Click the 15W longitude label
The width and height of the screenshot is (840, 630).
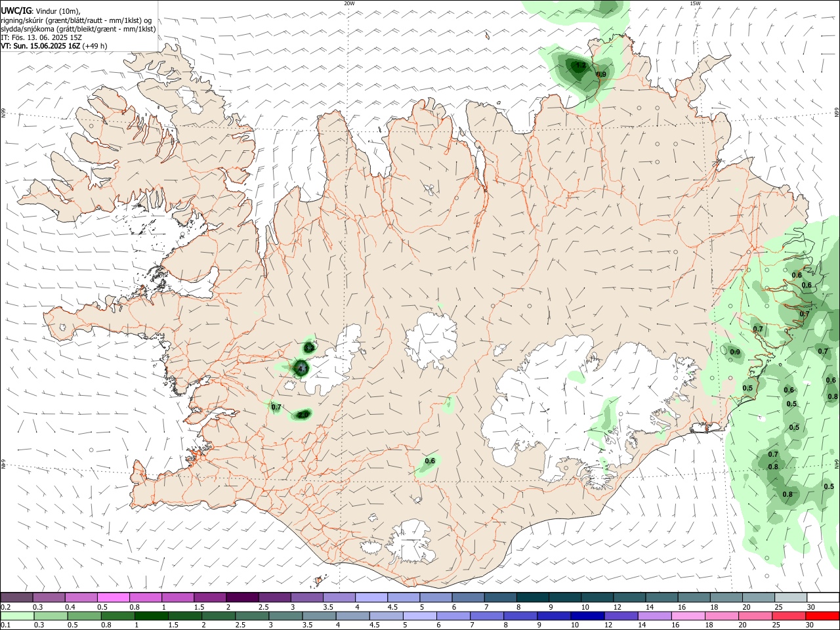coord(695,3)
